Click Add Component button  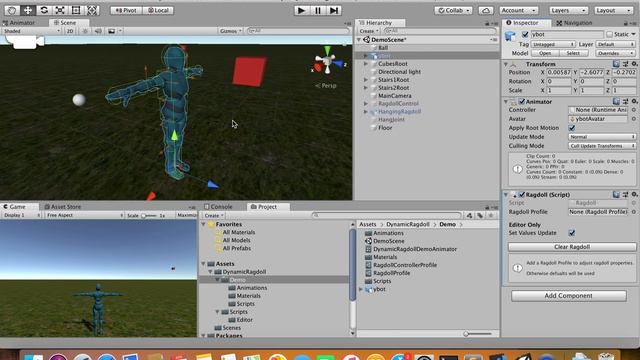click(x=569, y=296)
